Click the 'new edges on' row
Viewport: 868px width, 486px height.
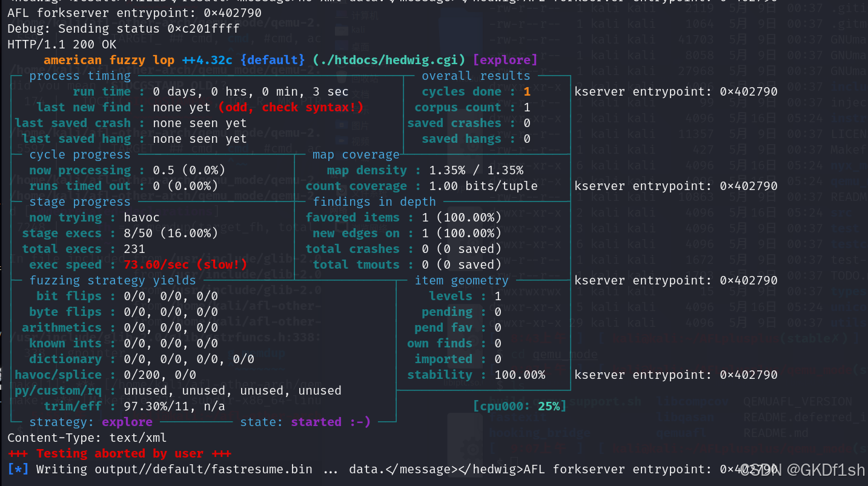point(407,233)
